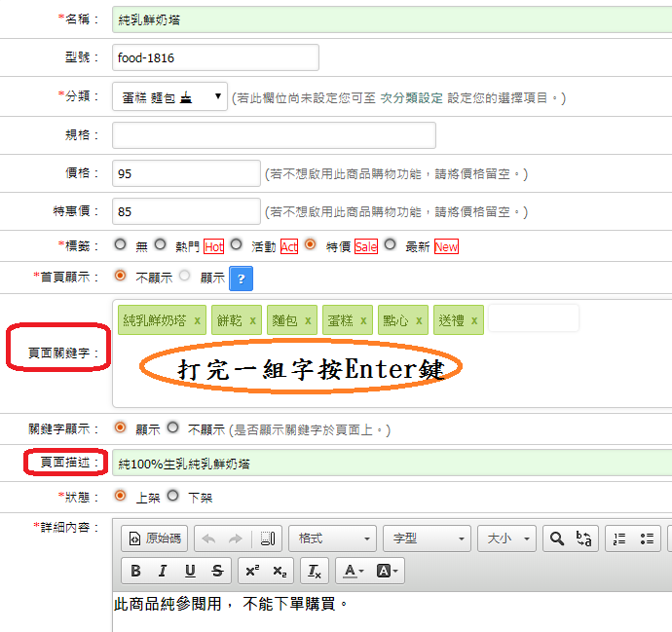The width and height of the screenshot is (672, 632).
Task: Apply underline formatting in editor
Action: 190,571
